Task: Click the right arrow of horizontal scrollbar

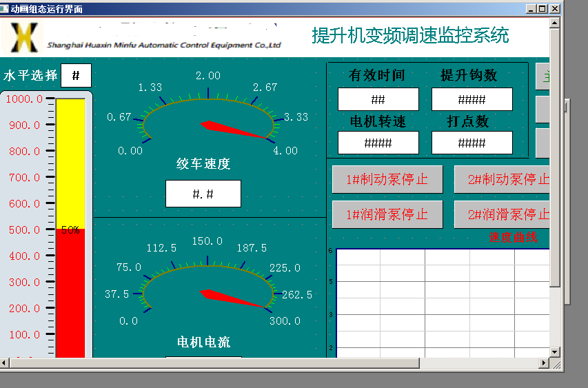Action: click(x=544, y=363)
